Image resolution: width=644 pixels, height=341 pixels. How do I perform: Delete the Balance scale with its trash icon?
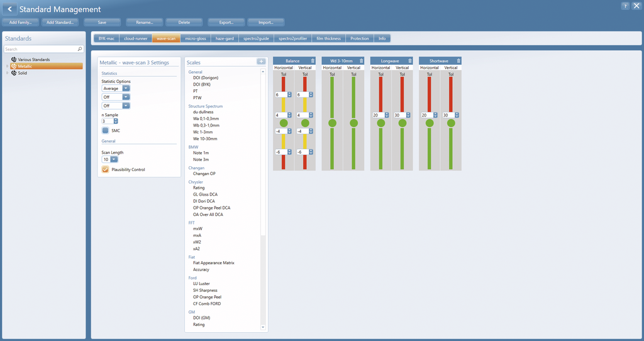[313, 61]
